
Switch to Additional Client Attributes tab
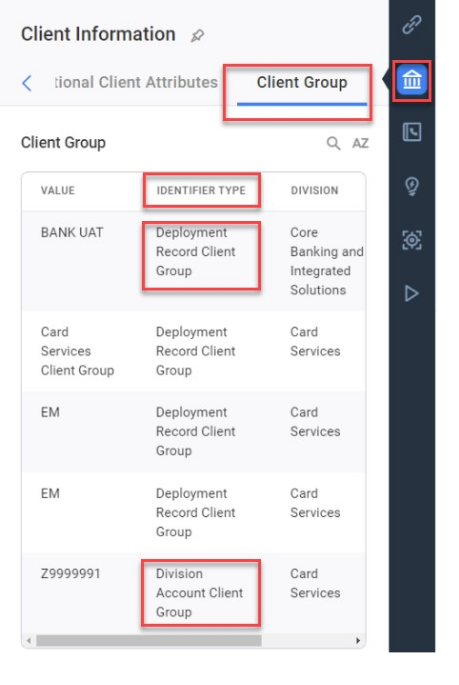tap(136, 82)
